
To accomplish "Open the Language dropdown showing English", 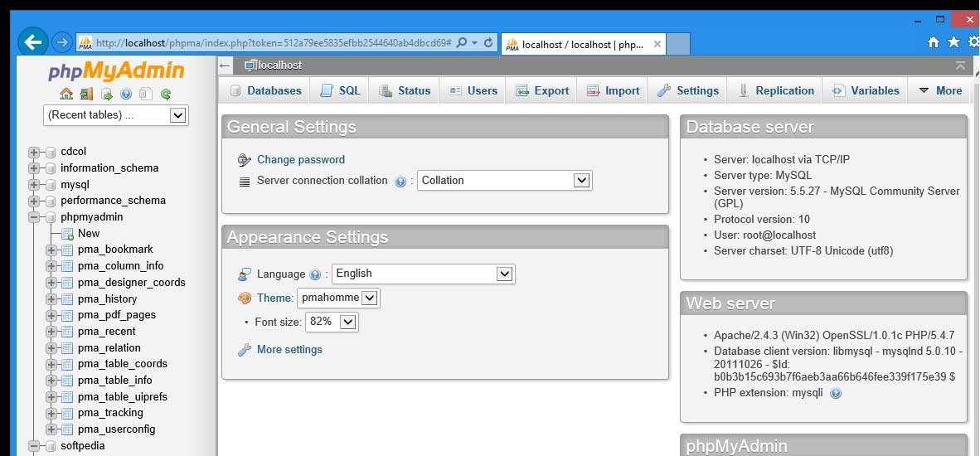I will point(423,274).
